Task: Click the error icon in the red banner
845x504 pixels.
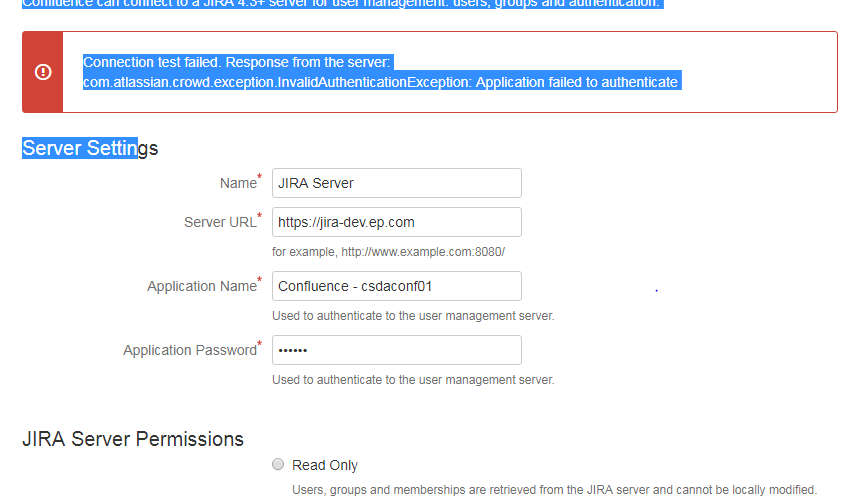Action: point(43,72)
